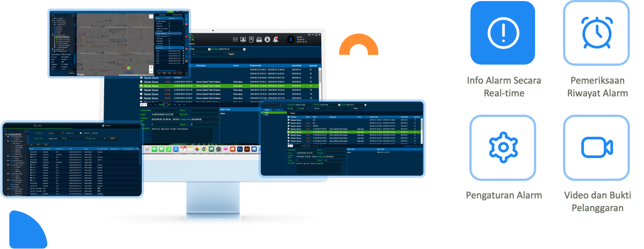Open Messages in the Dock

click(161, 149)
